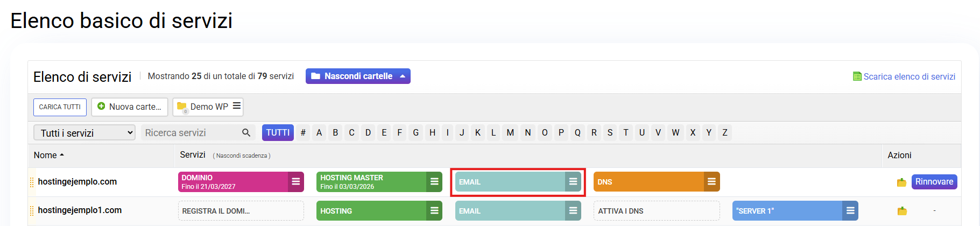Click the Rinnovare button
This screenshot has height=226, width=980.
[934, 182]
